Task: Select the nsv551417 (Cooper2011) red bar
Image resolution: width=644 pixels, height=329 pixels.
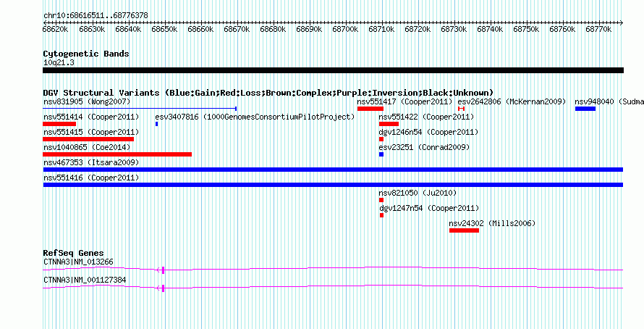Action: click(370, 109)
